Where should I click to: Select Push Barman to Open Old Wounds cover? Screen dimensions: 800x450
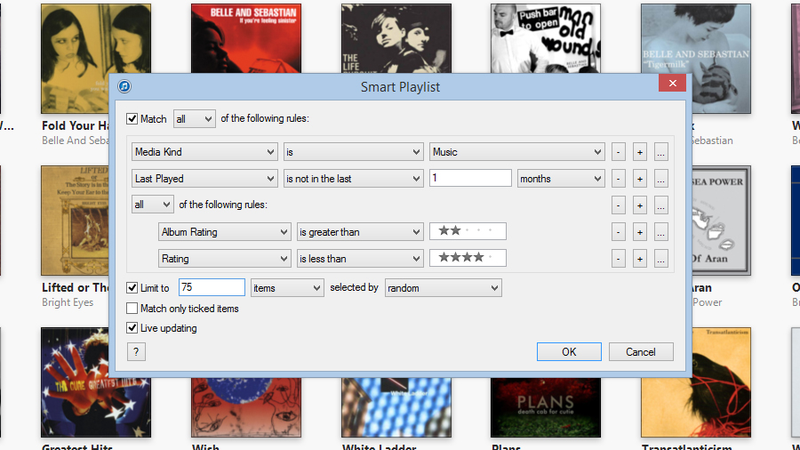[x=545, y=38]
